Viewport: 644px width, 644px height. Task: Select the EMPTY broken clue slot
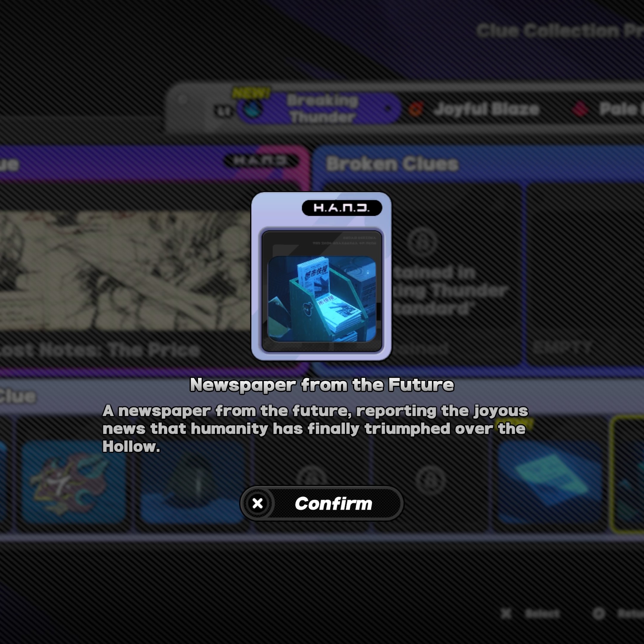(x=585, y=274)
